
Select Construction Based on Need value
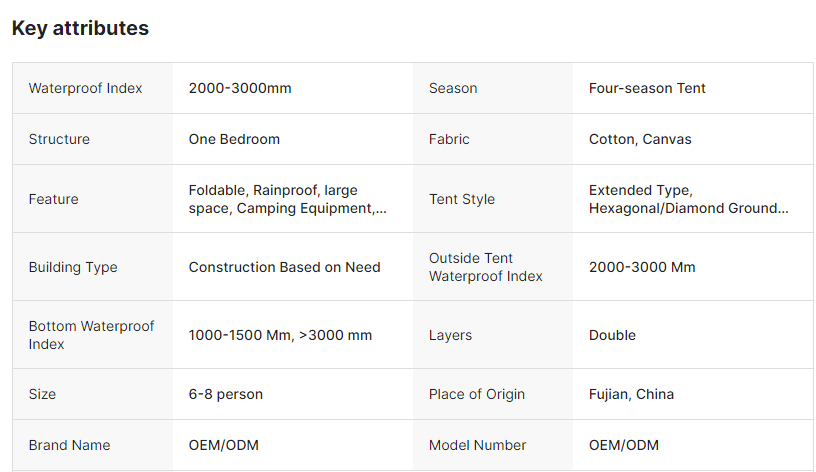(x=284, y=267)
